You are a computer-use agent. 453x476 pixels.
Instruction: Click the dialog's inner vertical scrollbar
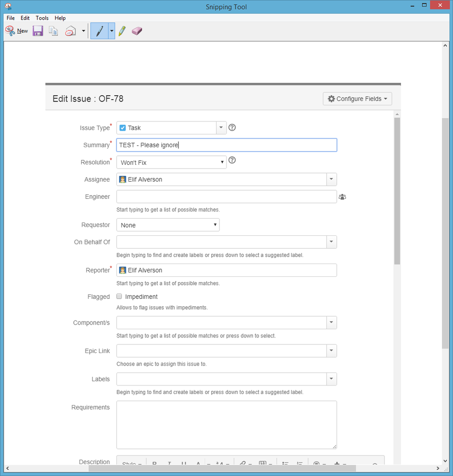[x=397, y=191]
